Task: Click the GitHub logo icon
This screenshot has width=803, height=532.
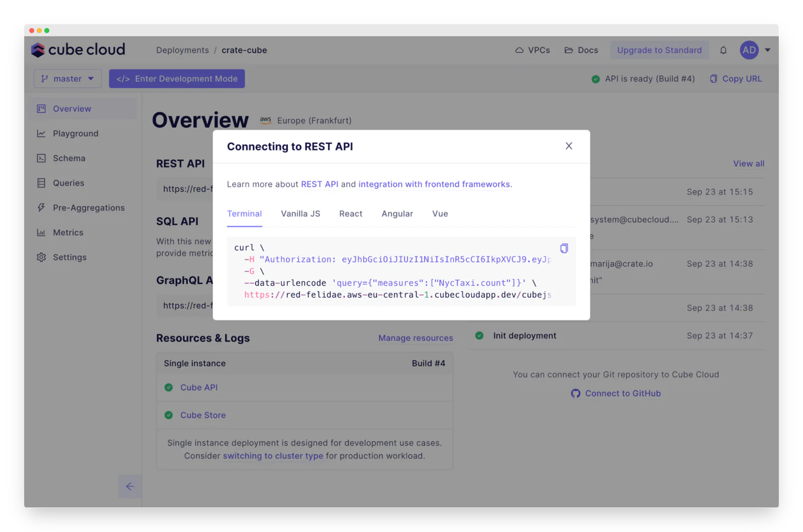Action: click(x=576, y=394)
